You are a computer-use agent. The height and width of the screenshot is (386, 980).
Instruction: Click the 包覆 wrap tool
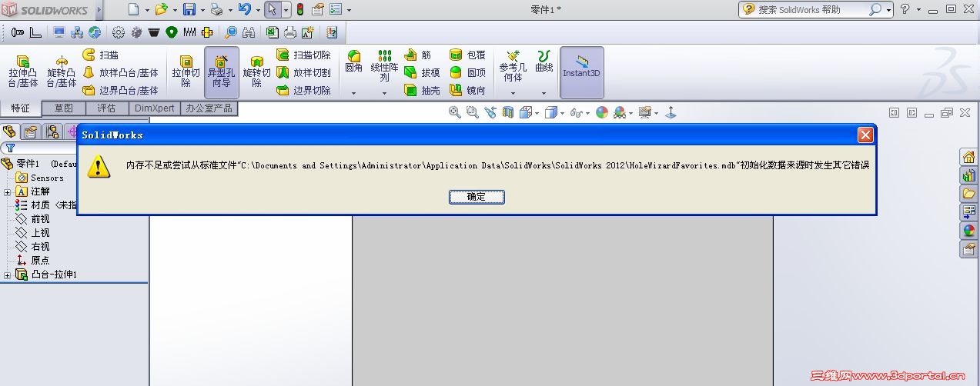(x=467, y=55)
